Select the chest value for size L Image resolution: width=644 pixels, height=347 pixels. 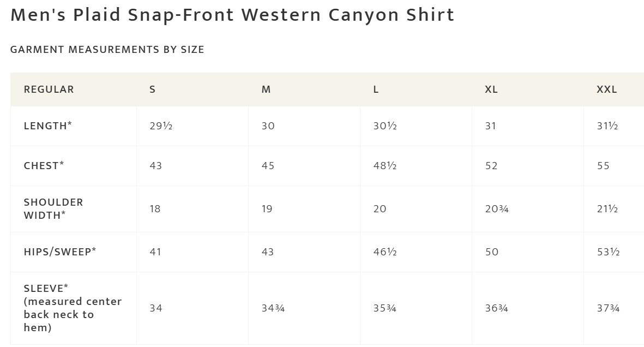pyautogui.click(x=385, y=166)
